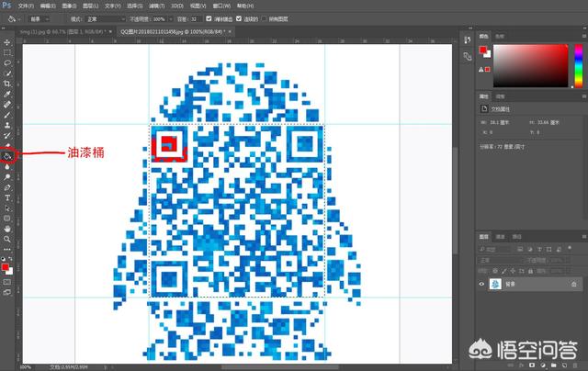Select the Paint Bucket tool
Viewport: 588px width, 371px height.
click(7, 156)
